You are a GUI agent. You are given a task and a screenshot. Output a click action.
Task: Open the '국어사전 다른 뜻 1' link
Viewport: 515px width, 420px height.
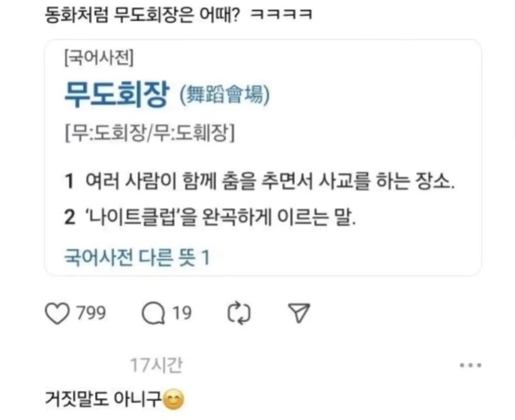point(136,257)
